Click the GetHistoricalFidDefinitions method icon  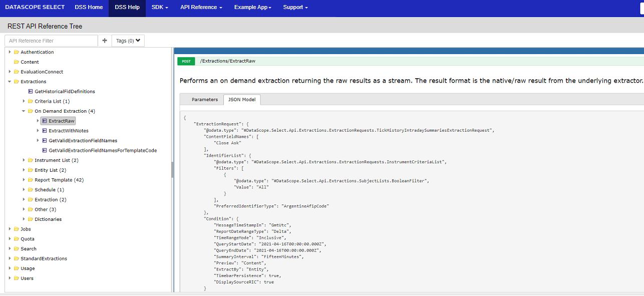30,92
